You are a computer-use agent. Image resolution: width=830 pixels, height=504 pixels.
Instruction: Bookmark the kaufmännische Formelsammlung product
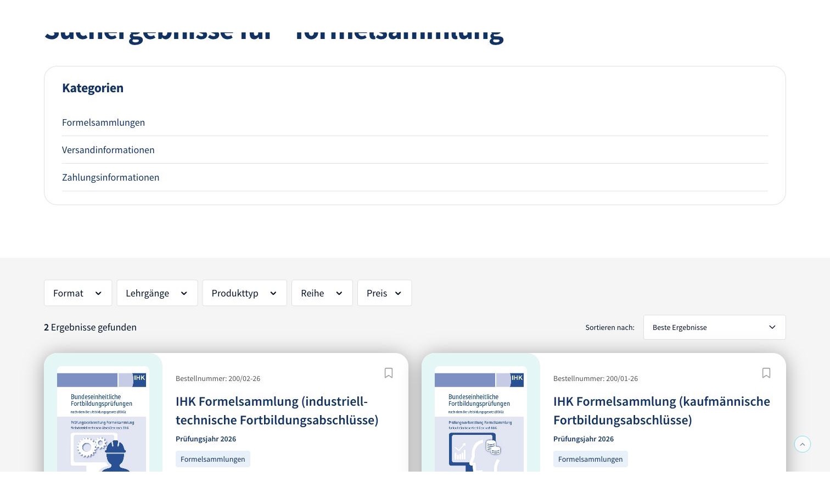[766, 373]
